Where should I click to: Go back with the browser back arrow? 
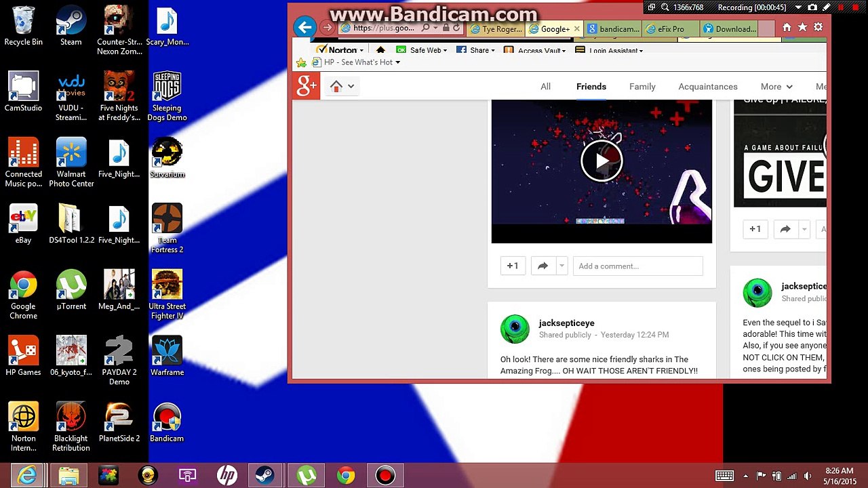[305, 27]
